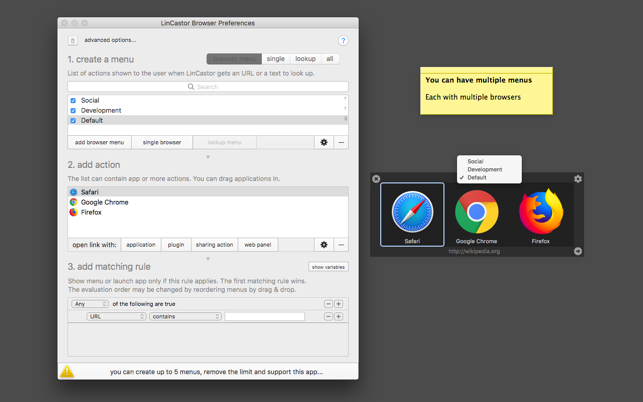Select Firefox row in action list

(x=208, y=212)
